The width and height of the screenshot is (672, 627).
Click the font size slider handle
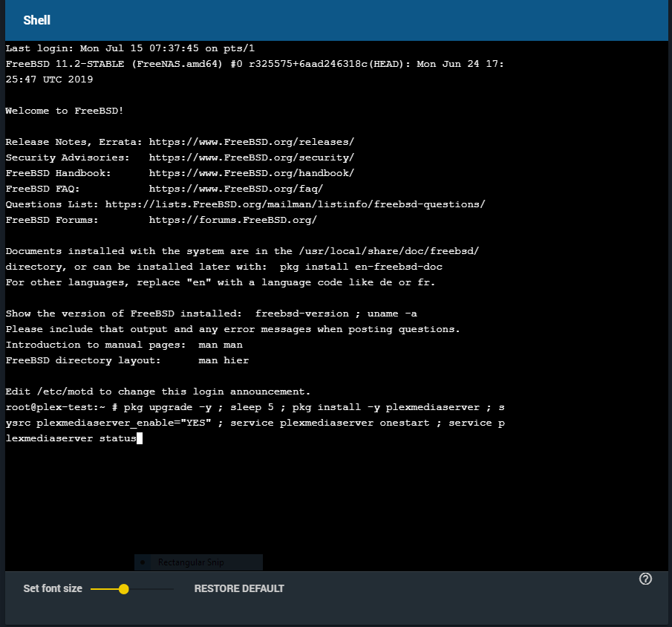tap(124, 589)
